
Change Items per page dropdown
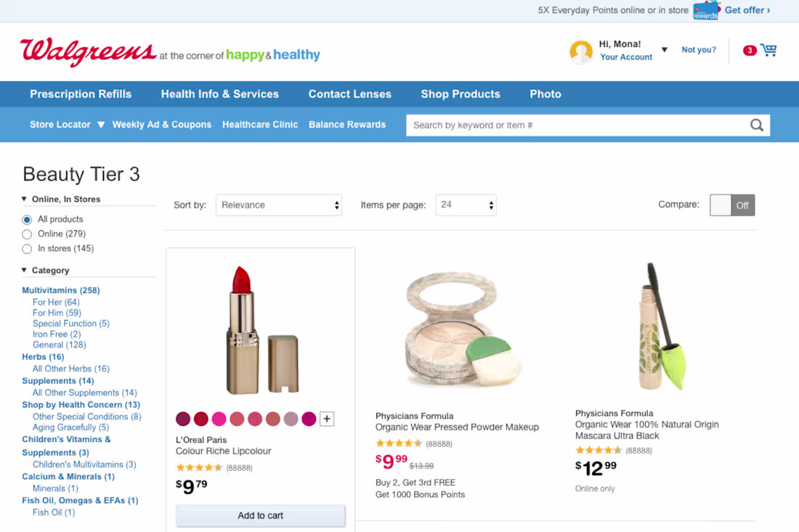point(466,205)
